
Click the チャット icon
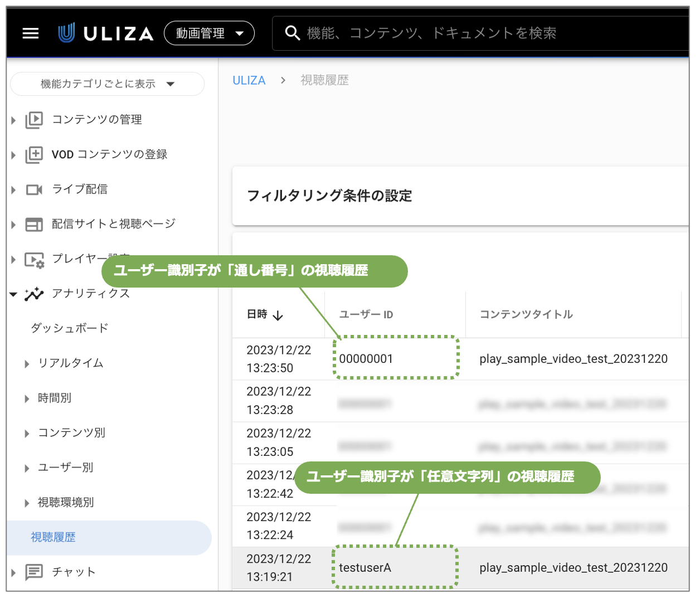34,572
